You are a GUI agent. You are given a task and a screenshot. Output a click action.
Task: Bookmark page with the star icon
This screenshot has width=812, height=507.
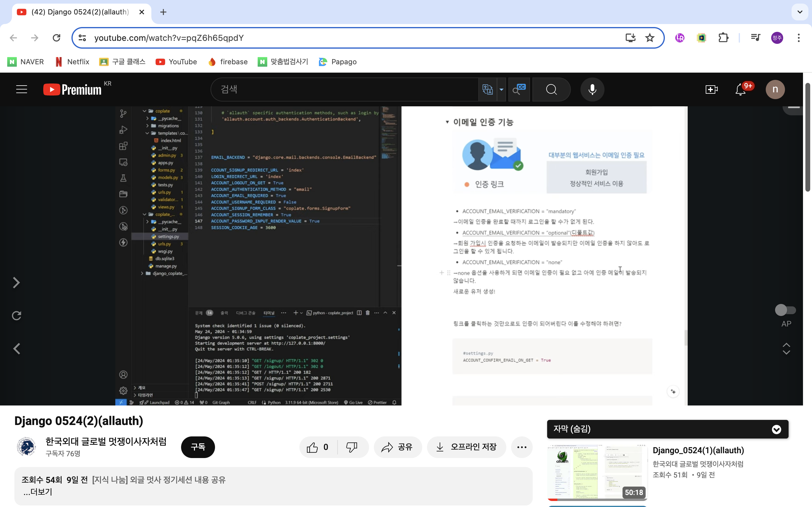(x=650, y=38)
